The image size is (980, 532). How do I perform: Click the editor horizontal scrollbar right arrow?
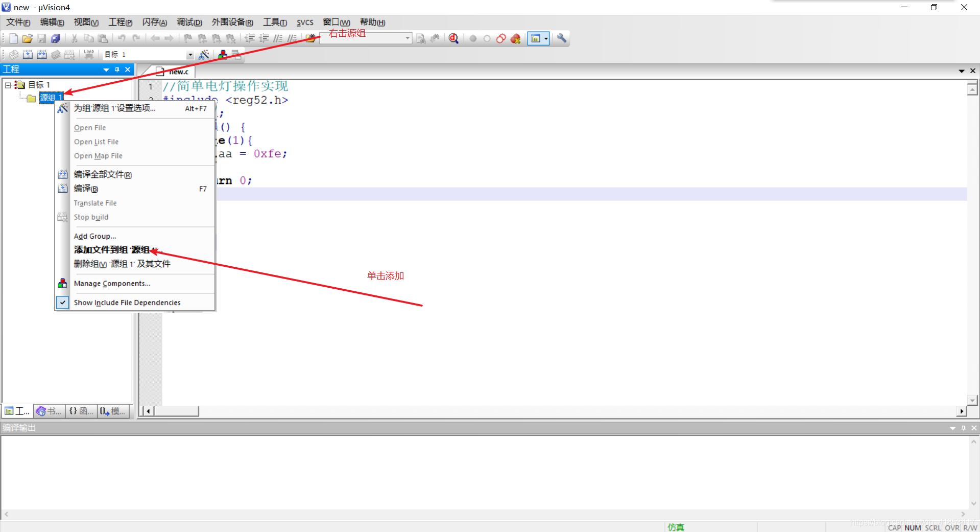pos(962,411)
